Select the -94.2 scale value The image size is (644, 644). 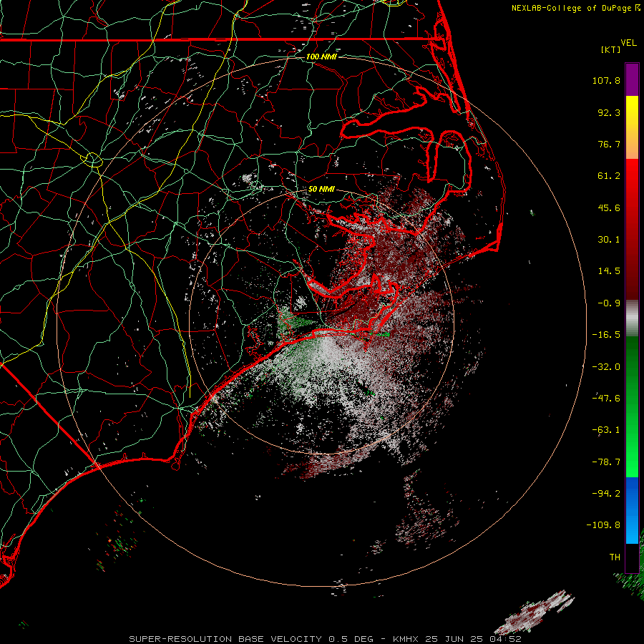click(606, 493)
